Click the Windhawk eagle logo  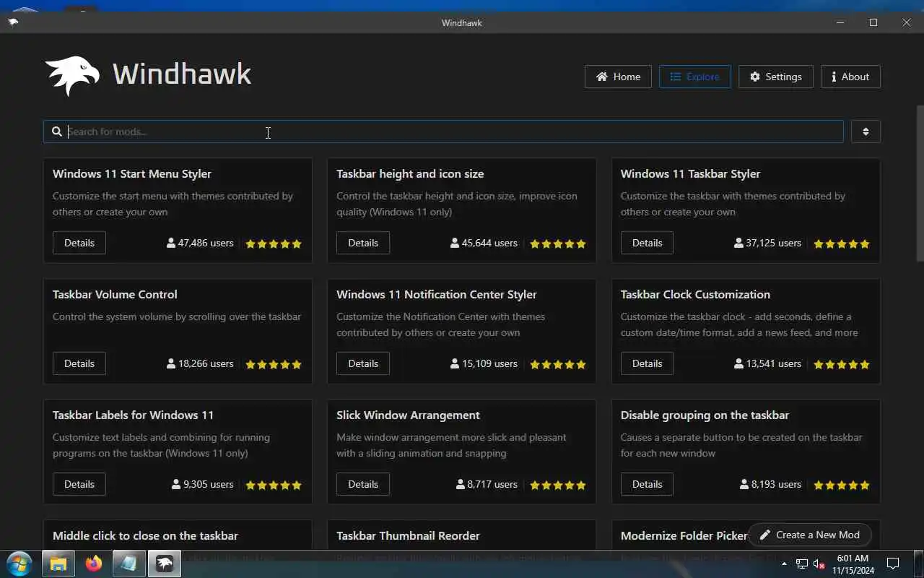[72, 75]
